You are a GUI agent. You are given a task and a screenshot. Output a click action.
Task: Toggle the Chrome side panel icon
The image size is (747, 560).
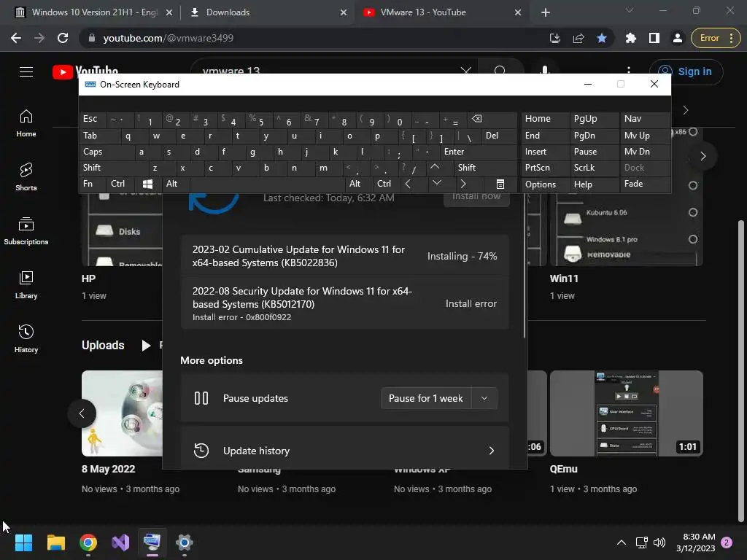(x=654, y=38)
